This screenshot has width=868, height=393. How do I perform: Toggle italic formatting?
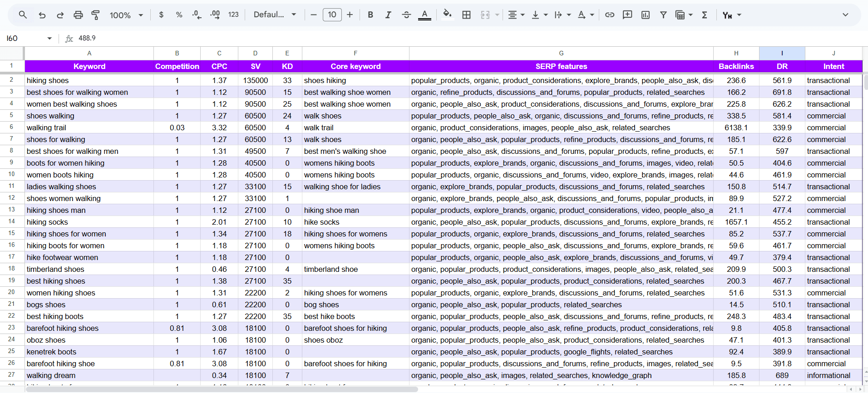tap(388, 15)
